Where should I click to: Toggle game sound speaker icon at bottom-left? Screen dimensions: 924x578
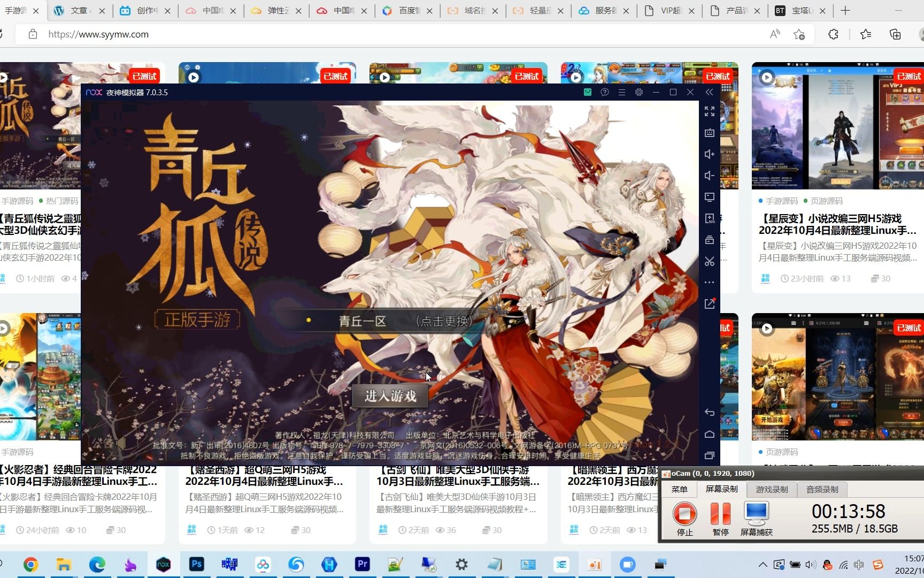[121, 443]
